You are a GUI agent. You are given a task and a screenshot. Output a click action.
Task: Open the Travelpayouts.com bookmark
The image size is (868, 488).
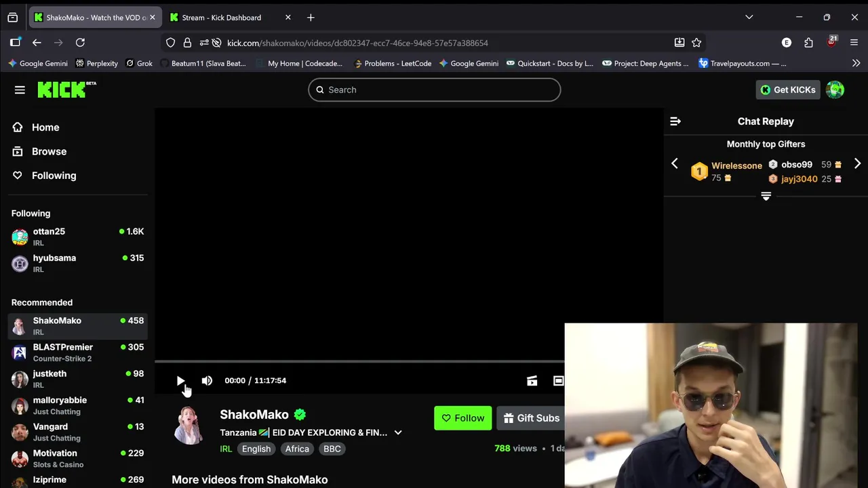click(743, 63)
